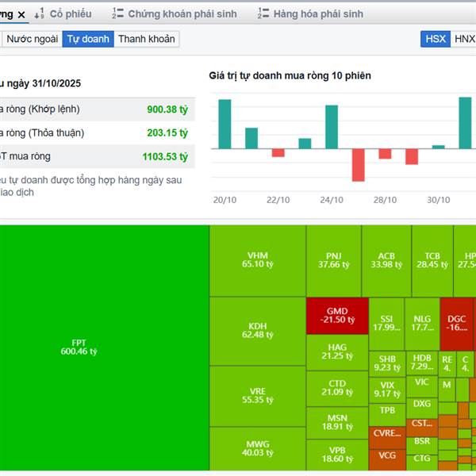Switch exchange to HSX
The image size is (476, 476).
[x=436, y=39]
